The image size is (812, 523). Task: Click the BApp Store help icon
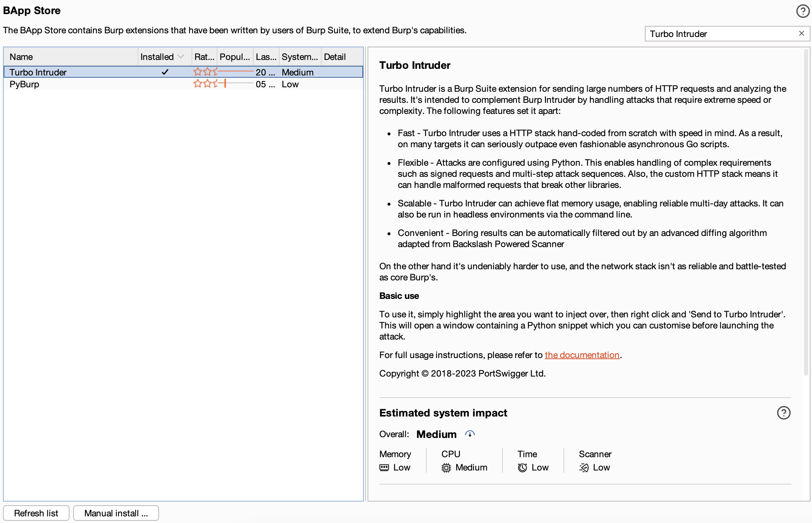coord(802,11)
